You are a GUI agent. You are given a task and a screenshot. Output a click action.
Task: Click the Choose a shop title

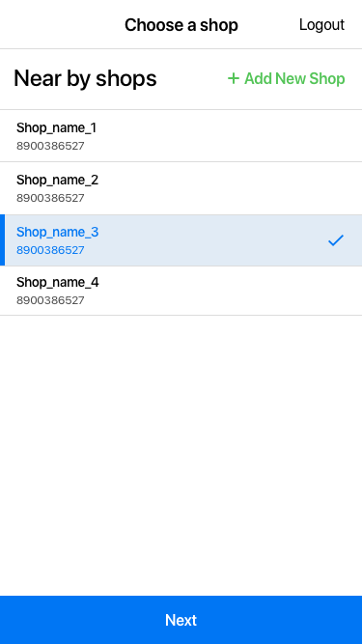[181, 25]
